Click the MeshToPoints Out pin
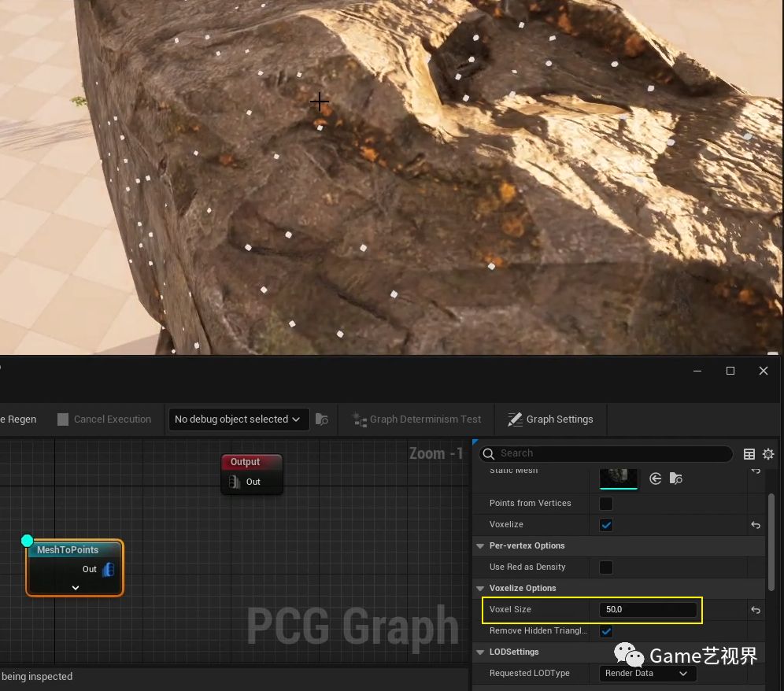Image resolution: width=784 pixels, height=691 pixels. [x=108, y=569]
